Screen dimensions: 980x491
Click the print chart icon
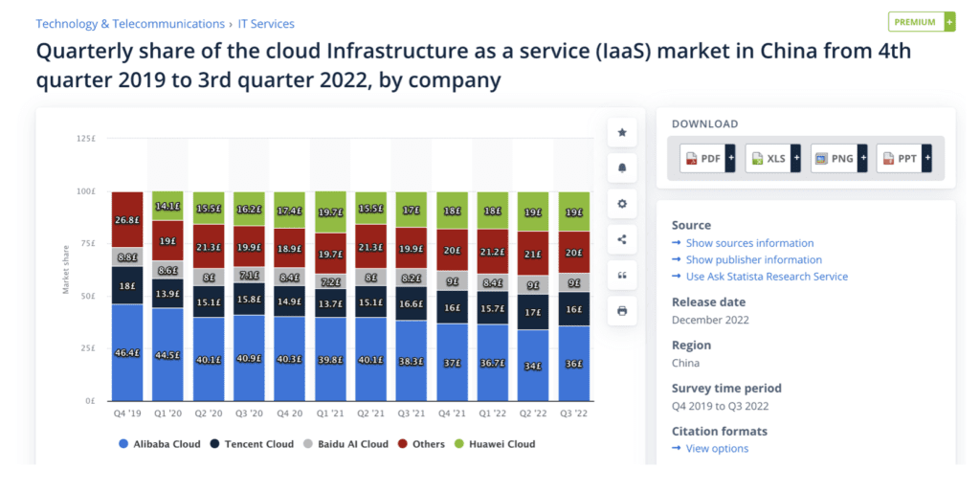pos(622,310)
